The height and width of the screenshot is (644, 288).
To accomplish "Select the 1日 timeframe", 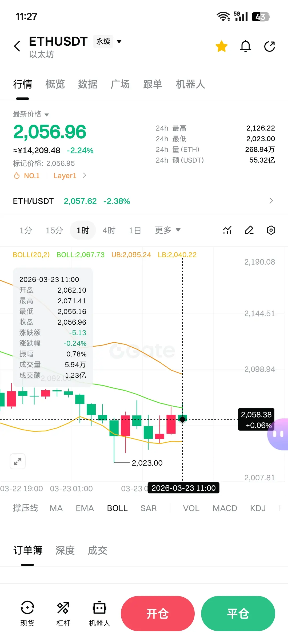I will coord(135,230).
